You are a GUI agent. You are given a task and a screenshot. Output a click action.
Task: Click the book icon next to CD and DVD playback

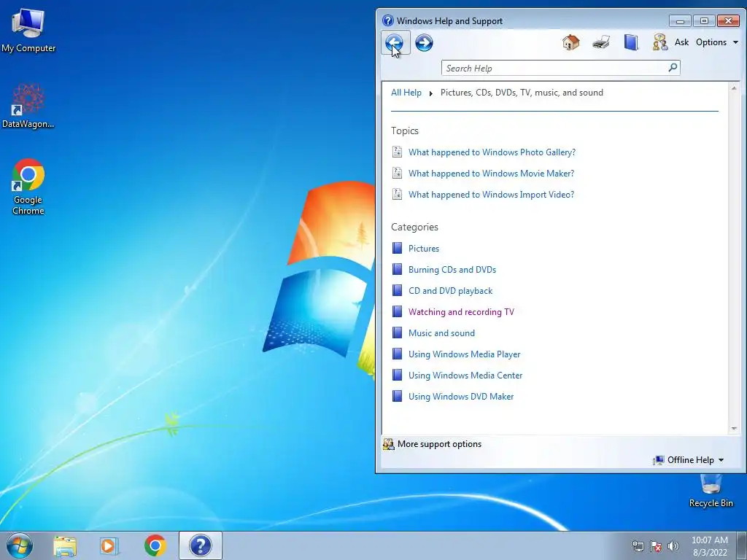click(x=397, y=290)
